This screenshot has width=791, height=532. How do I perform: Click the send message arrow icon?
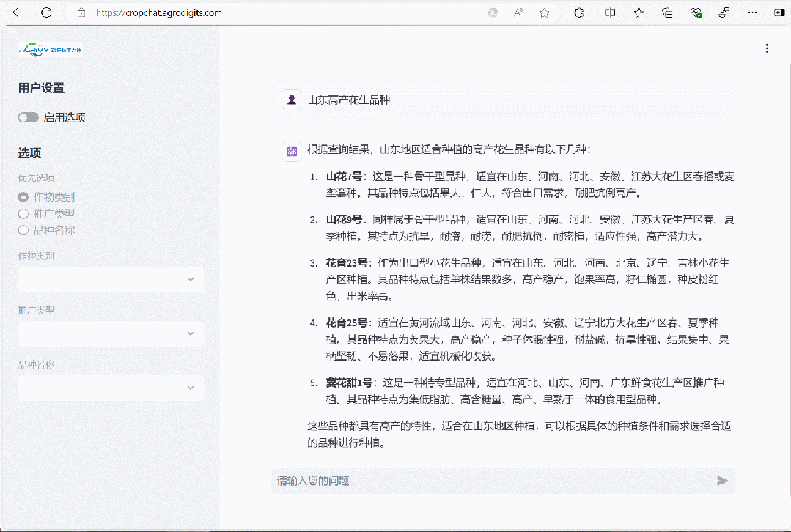[x=722, y=481]
